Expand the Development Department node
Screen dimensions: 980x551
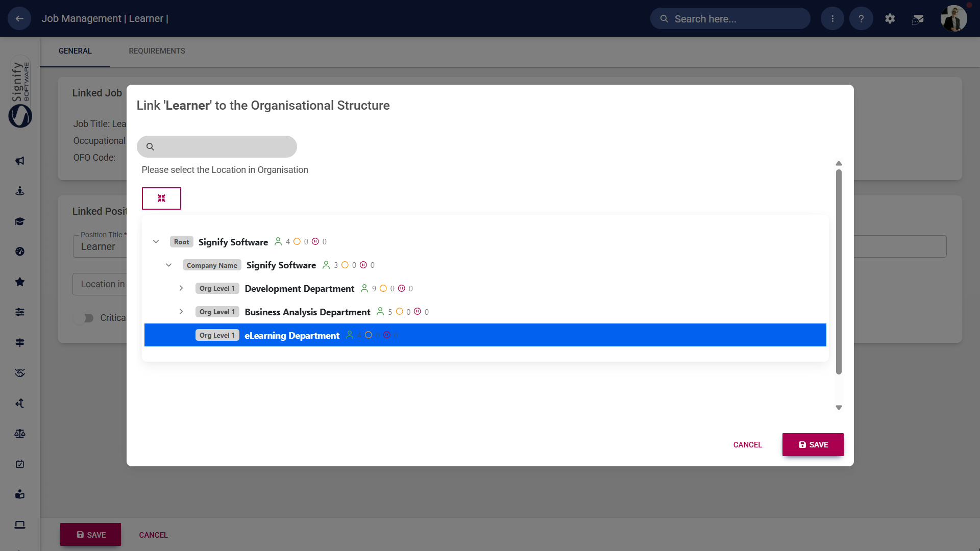click(181, 288)
